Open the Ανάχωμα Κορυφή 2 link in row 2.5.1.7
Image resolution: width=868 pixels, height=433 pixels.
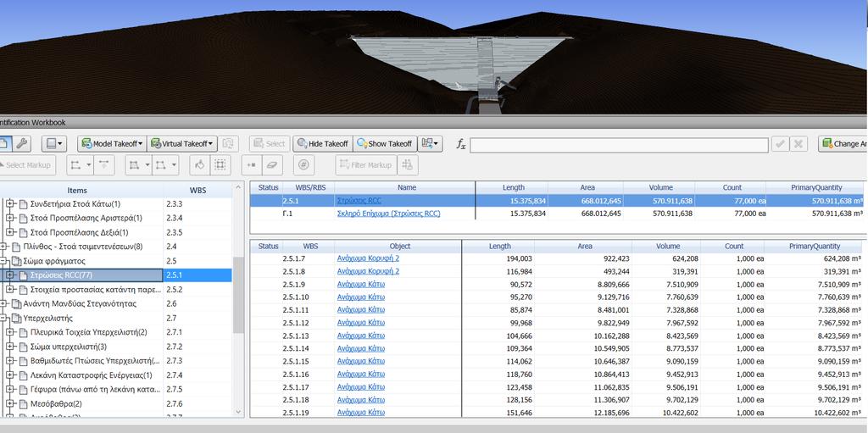(x=368, y=258)
